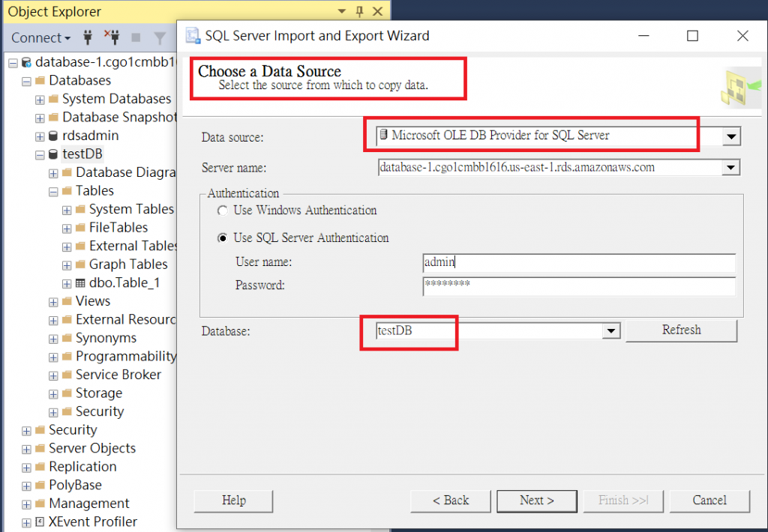Expand the Programmability node
This screenshot has height=532, width=768.
coord(53,357)
